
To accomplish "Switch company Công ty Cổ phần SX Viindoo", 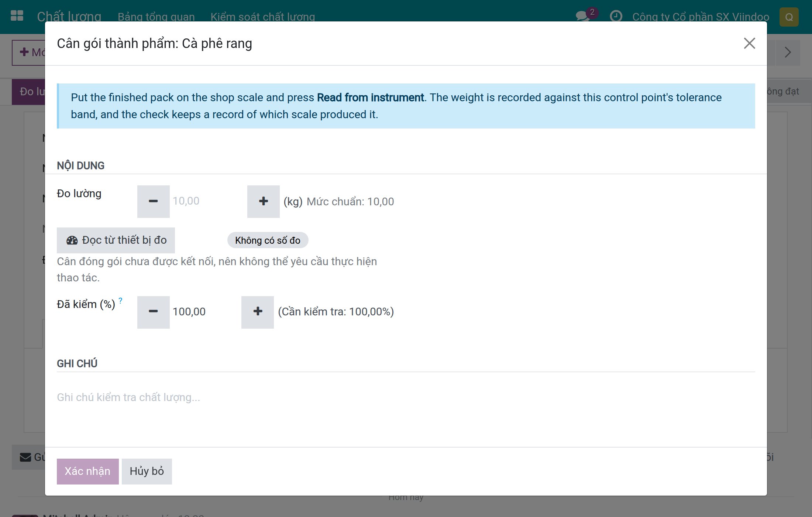I will pos(701,17).
